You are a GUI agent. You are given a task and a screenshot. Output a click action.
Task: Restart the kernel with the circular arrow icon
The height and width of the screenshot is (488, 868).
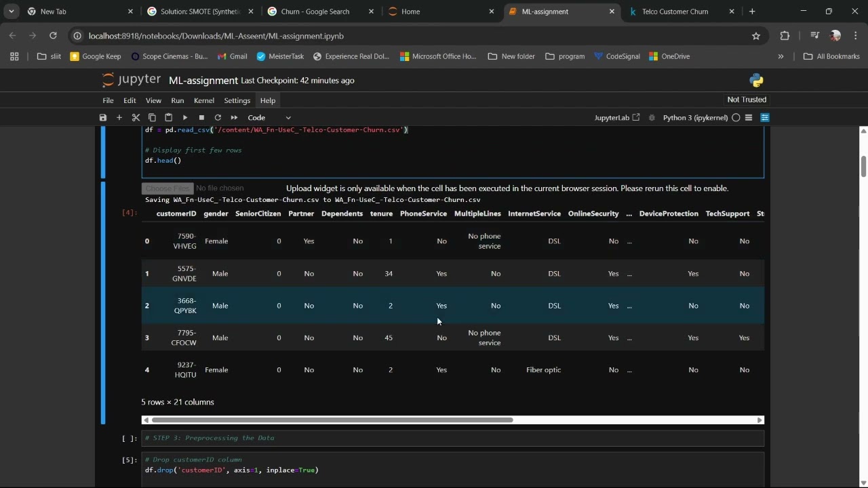(x=218, y=118)
